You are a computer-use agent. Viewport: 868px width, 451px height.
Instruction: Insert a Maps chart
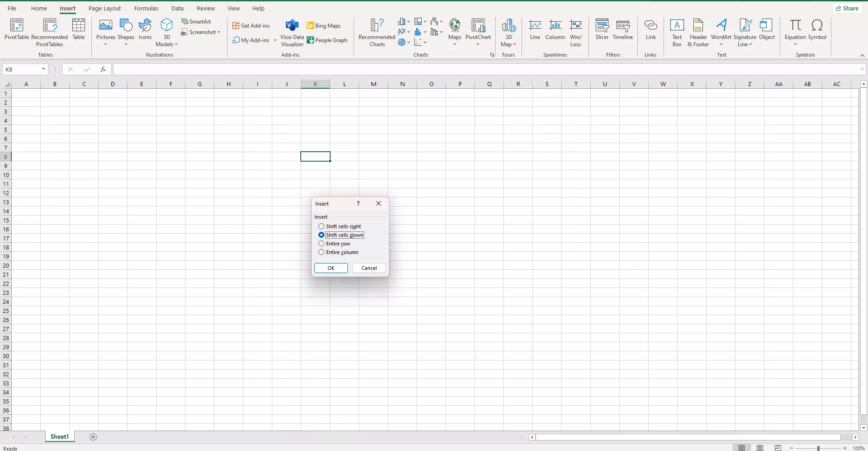tap(455, 32)
